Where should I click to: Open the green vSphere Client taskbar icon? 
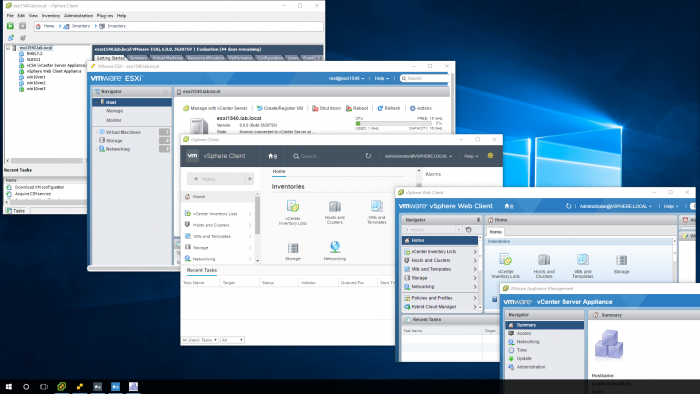(62, 386)
